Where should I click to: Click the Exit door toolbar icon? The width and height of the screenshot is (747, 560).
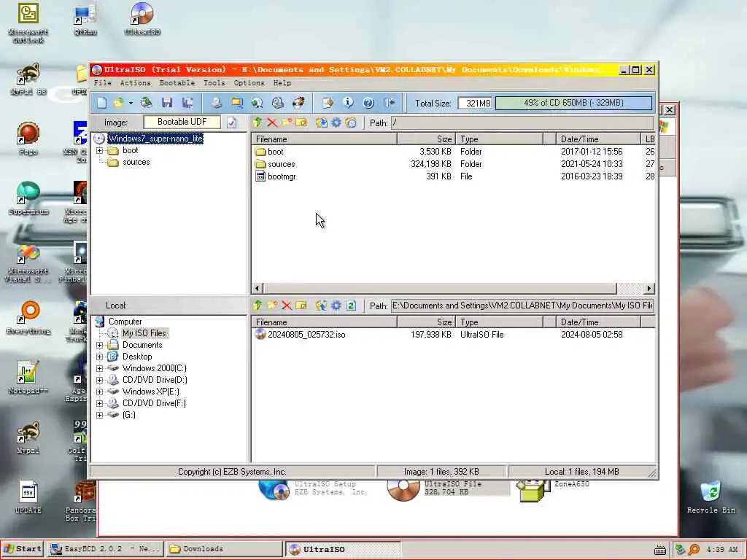point(390,102)
